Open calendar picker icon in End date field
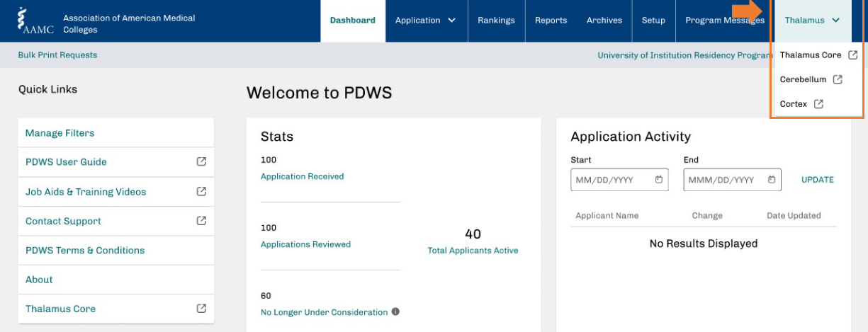868x332 pixels. 772,180
